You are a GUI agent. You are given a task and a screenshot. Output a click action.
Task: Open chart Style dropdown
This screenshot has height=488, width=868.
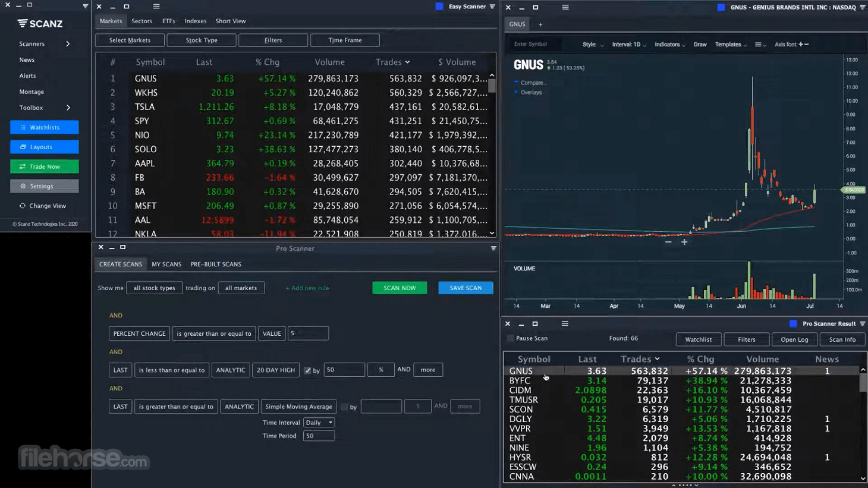click(x=593, y=45)
